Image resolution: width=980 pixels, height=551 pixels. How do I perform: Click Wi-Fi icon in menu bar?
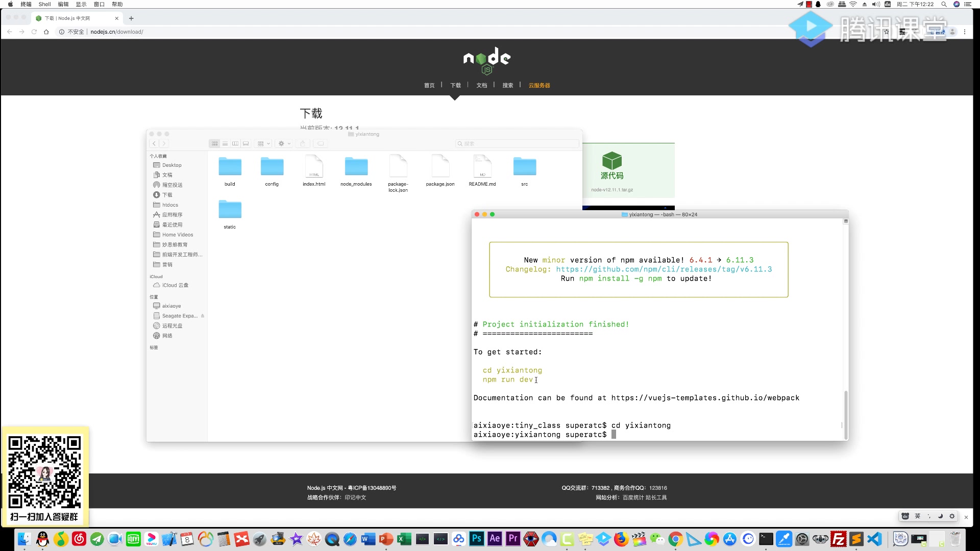pos(853,4)
